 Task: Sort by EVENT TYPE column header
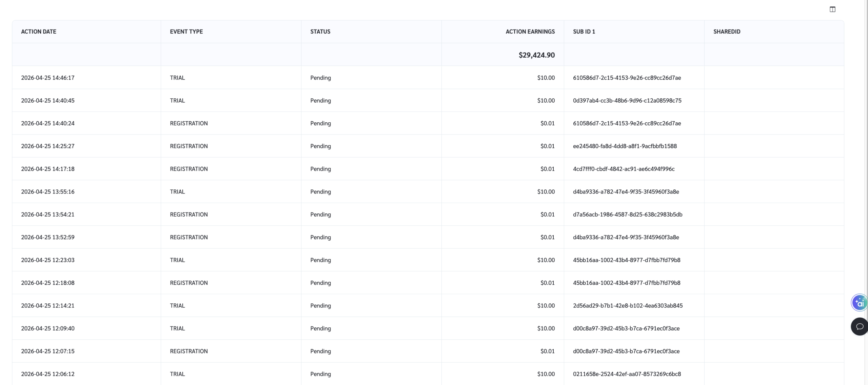186,32
